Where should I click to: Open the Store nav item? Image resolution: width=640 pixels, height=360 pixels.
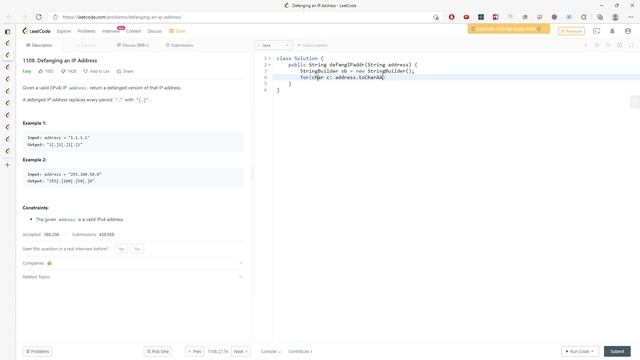pos(178,31)
